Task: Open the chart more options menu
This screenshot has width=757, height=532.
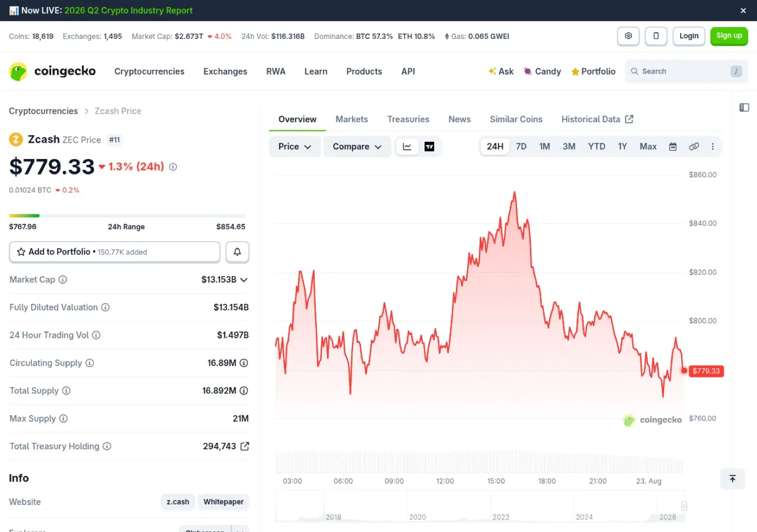Action: (x=713, y=147)
